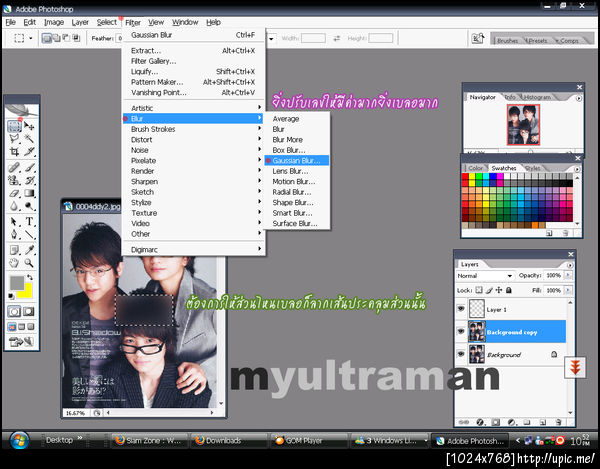Viewport: 600px width, 469px height.
Task: Select the Brush tool
Action: (x=29, y=168)
